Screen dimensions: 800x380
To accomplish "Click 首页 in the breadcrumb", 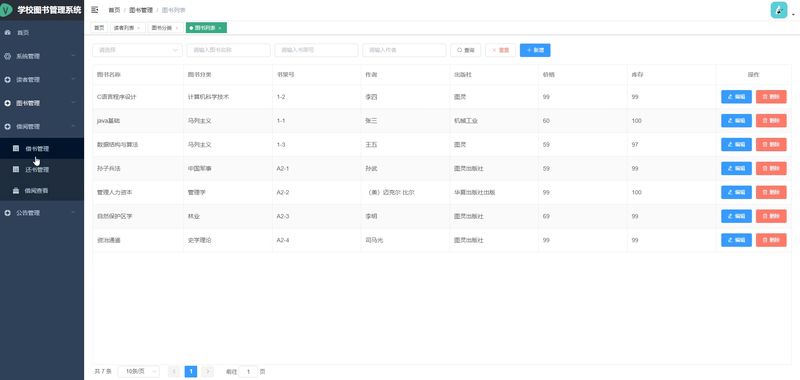I will pos(114,10).
